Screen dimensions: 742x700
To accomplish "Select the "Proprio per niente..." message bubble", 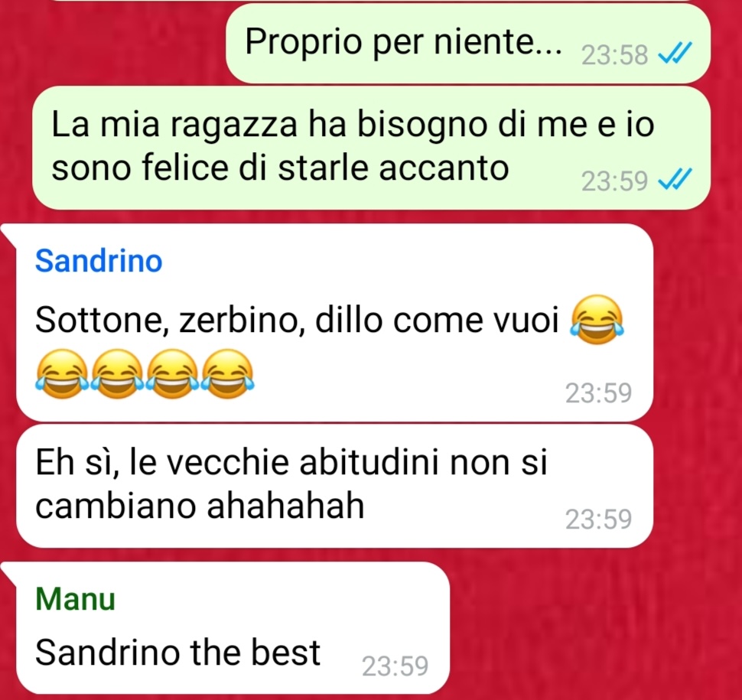I will point(468,44).
